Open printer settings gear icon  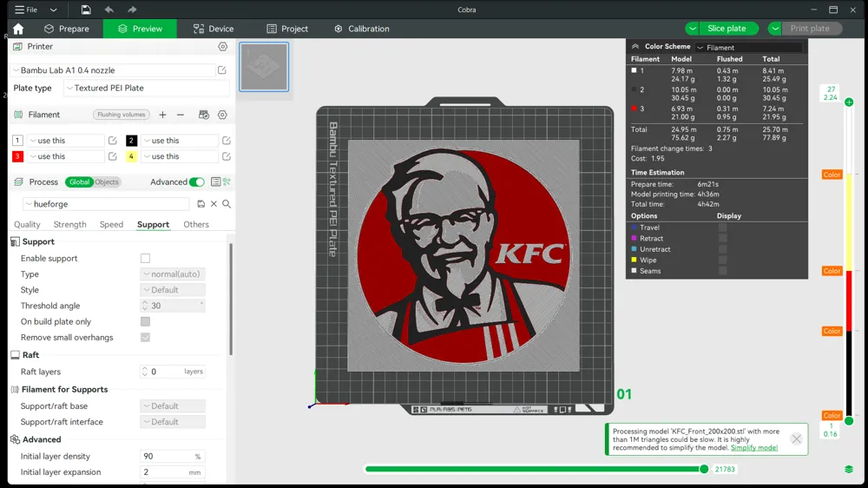pyautogui.click(x=222, y=47)
